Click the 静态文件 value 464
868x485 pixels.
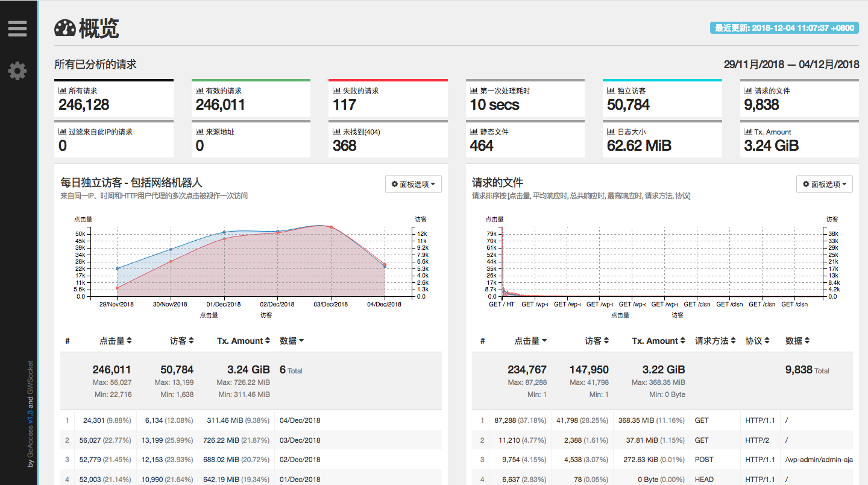pos(482,145)
